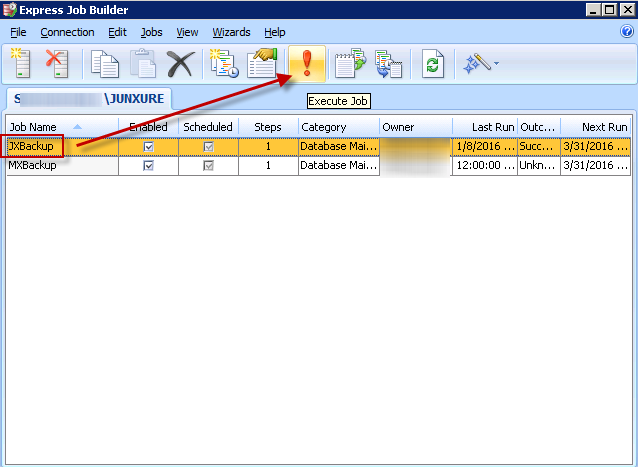
Task: Click the 12:00:00 last run cell
Action: click(485, 166)
